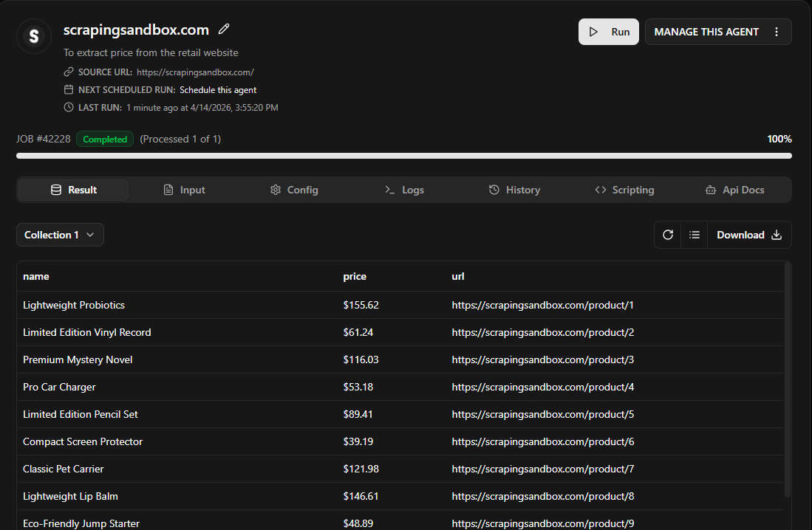
Task: Select the code brackets icon for Scripting
Action: point(601,189)
